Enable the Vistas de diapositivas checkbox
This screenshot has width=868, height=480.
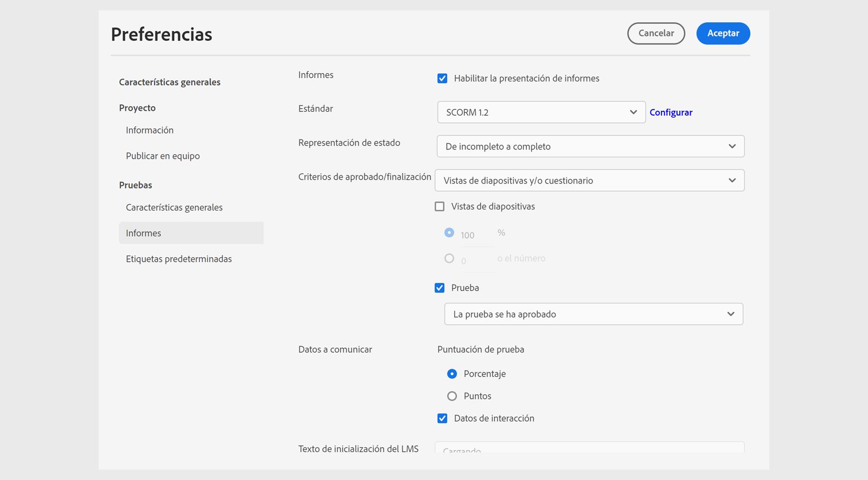pyautogui.click(x=440, y=207)
